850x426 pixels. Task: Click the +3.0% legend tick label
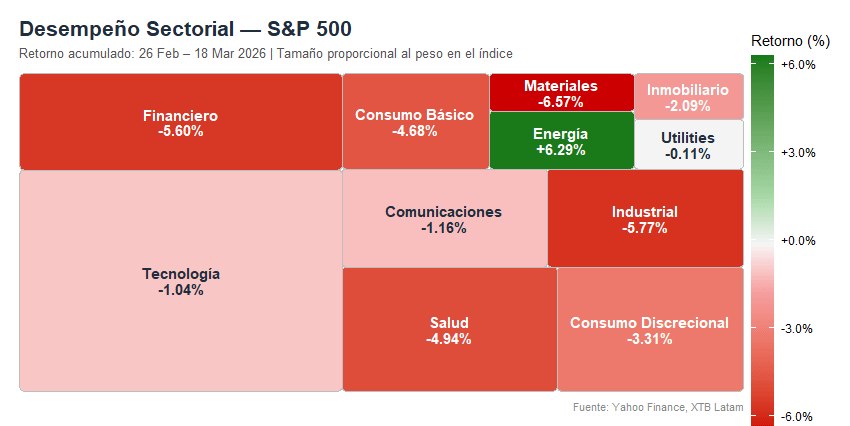[798, 153]
